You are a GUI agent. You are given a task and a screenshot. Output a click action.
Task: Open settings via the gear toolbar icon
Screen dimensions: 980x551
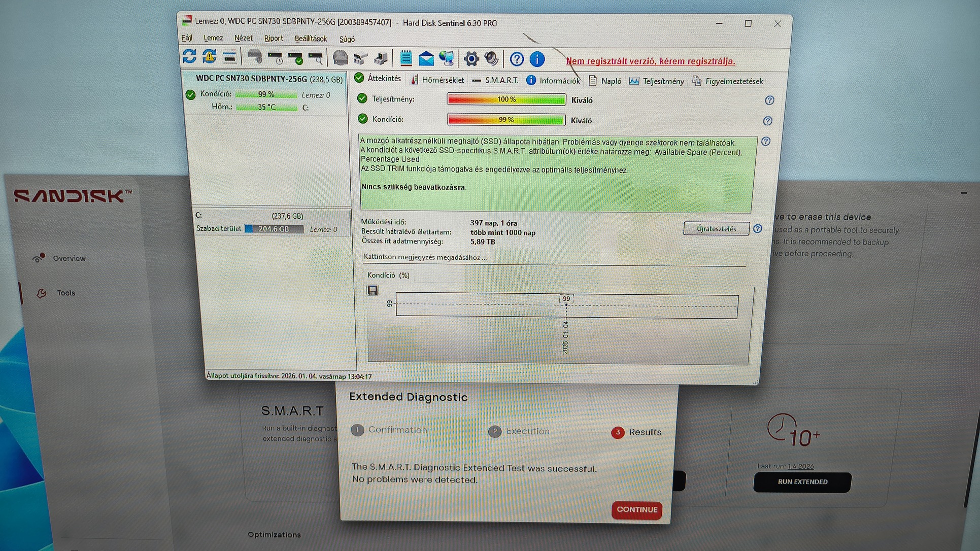[x=471, y=59]
